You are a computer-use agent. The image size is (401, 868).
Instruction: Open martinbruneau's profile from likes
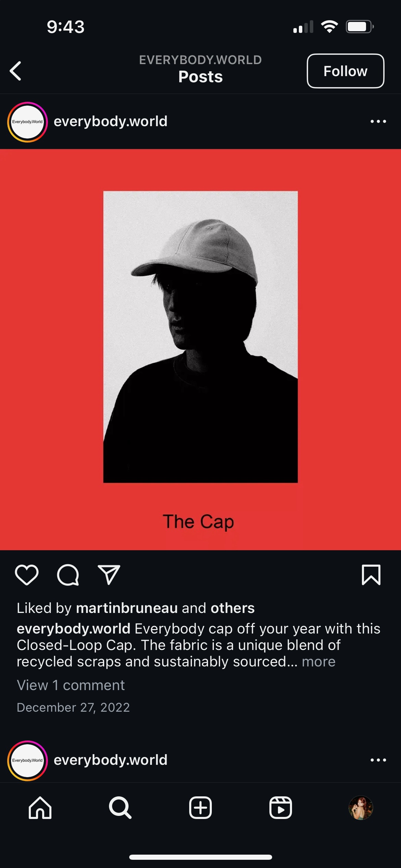(127, 608)
